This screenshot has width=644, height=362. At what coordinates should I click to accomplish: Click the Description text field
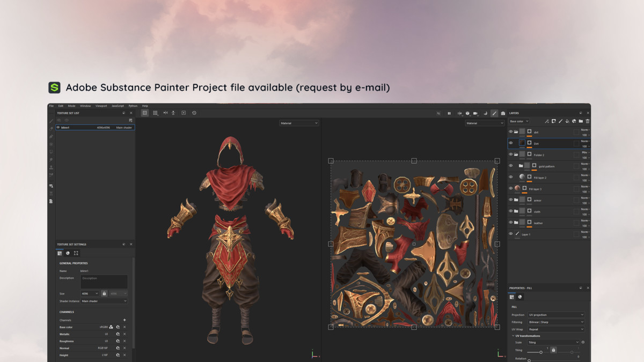pos(104,282)
